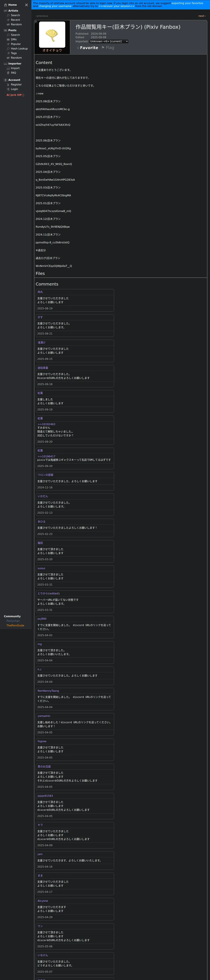
Task: Click commenter name suisui
Action: click(x=41, y=568)
